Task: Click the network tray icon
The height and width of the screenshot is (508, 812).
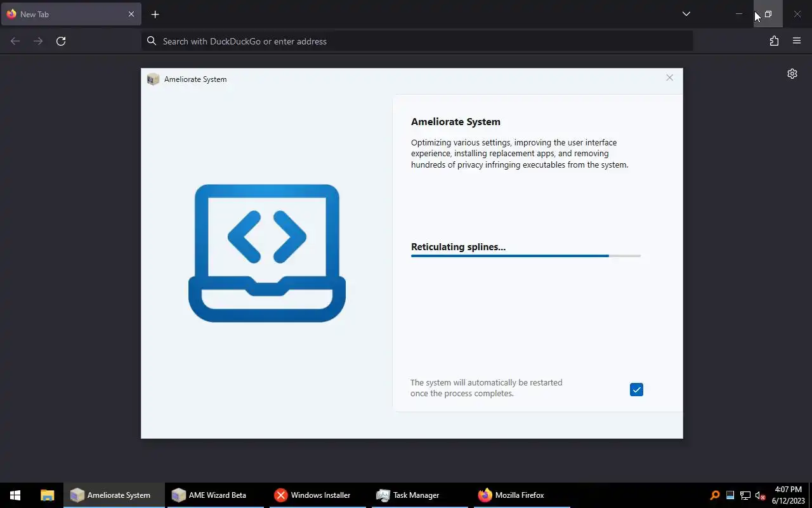Action: pyautogui.click(x=745, y=495)
